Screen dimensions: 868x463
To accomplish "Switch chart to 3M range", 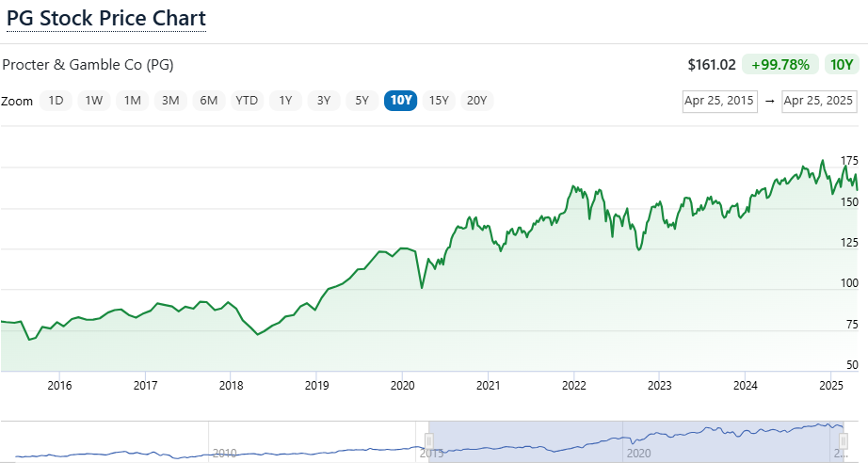I will coord(170,101).
